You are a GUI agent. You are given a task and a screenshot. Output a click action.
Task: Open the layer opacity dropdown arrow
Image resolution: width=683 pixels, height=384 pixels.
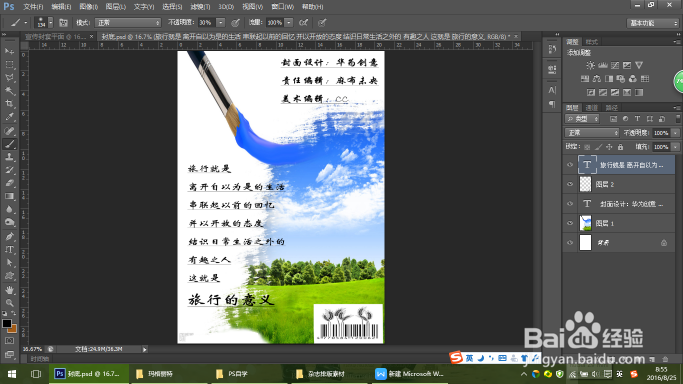point(676,133)
